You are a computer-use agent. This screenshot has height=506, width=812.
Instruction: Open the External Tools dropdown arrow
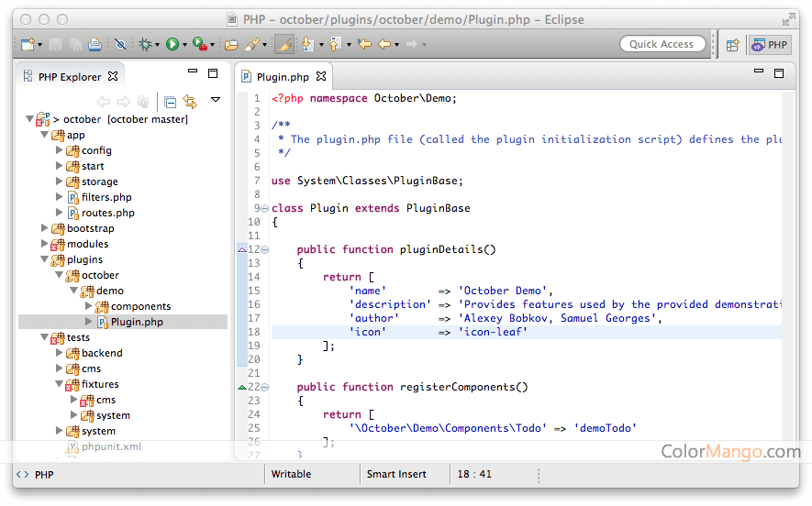[212, 45]
